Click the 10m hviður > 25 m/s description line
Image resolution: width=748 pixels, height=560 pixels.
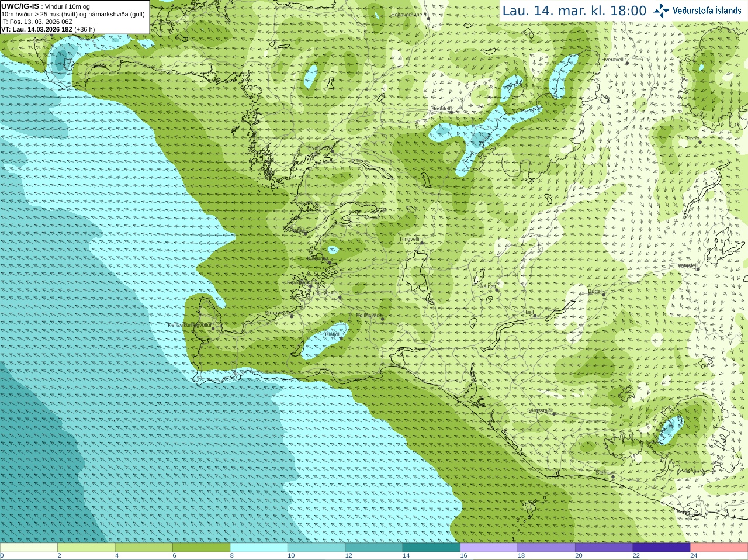73,14
